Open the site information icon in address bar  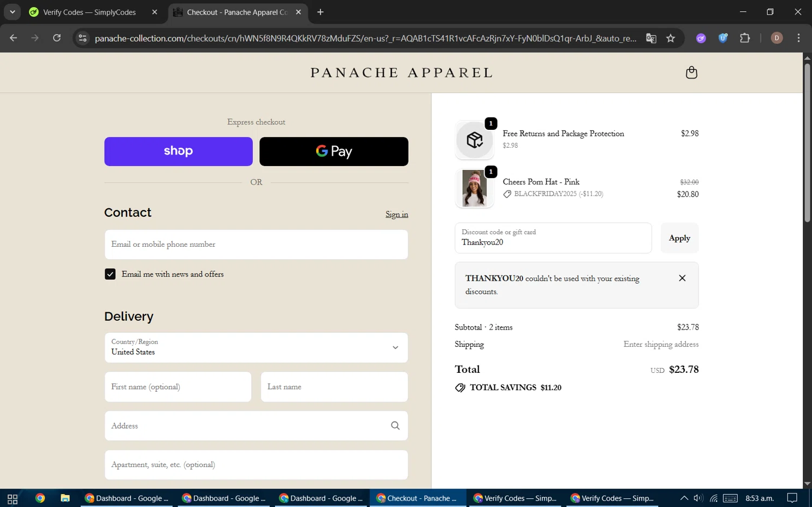click(82, 38)
